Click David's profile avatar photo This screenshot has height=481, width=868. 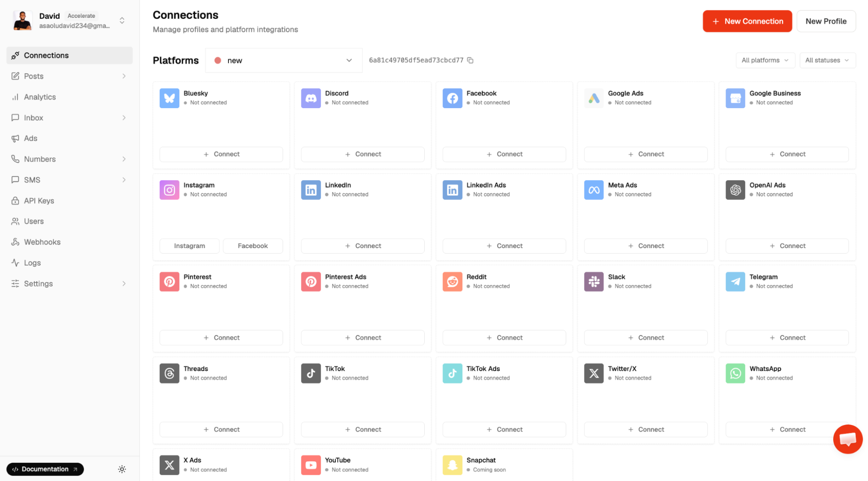coord(22,20)
